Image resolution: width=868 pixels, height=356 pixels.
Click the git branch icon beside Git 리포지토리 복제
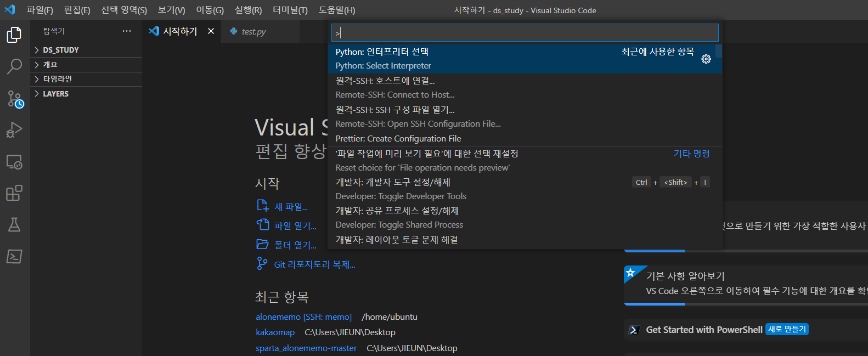(x=262, y=264)
